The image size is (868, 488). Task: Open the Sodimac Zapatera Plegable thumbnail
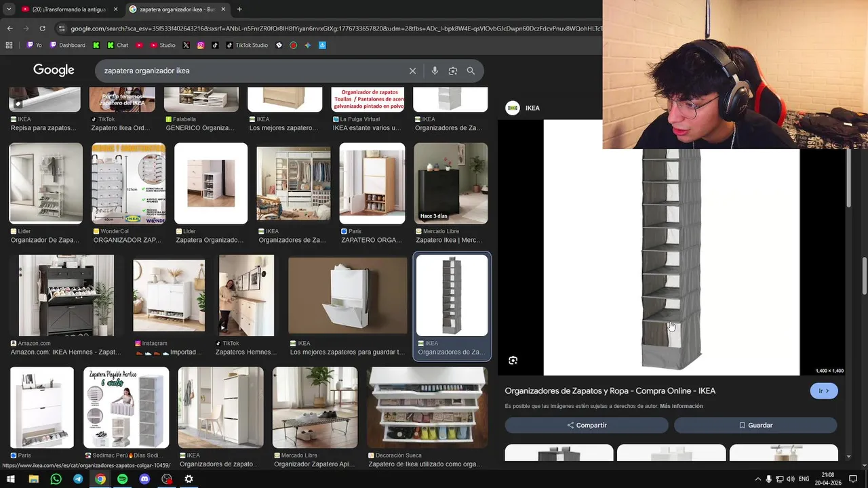[x=126, y=407]
